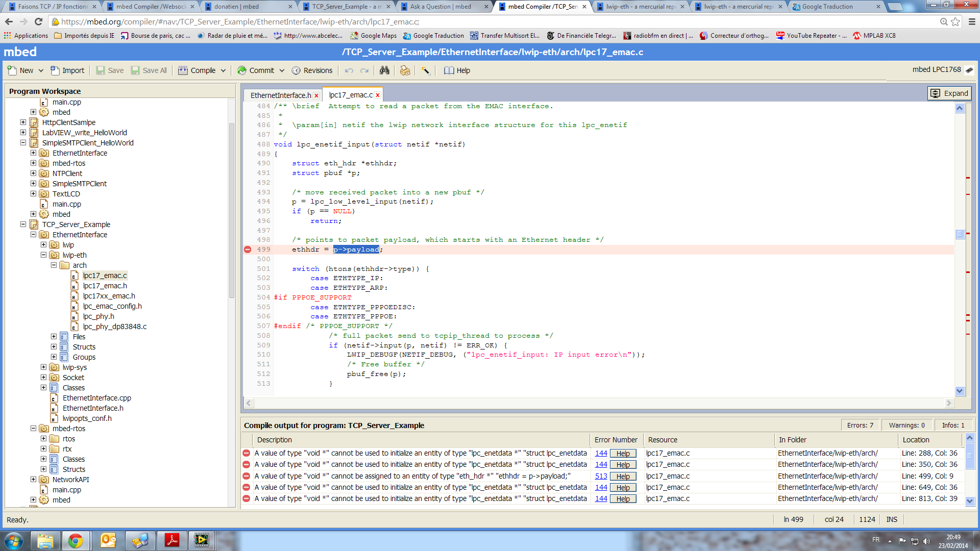Collapse the TCP_Server_Example tree node
This screenshot has width=980, height=551.
23,224
